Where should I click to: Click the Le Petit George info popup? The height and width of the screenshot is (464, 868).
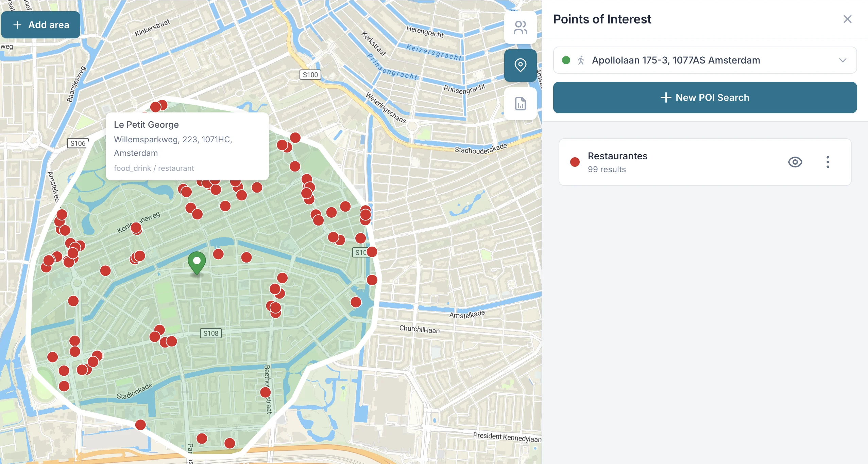pyautogui.click(x=187, y=146)
